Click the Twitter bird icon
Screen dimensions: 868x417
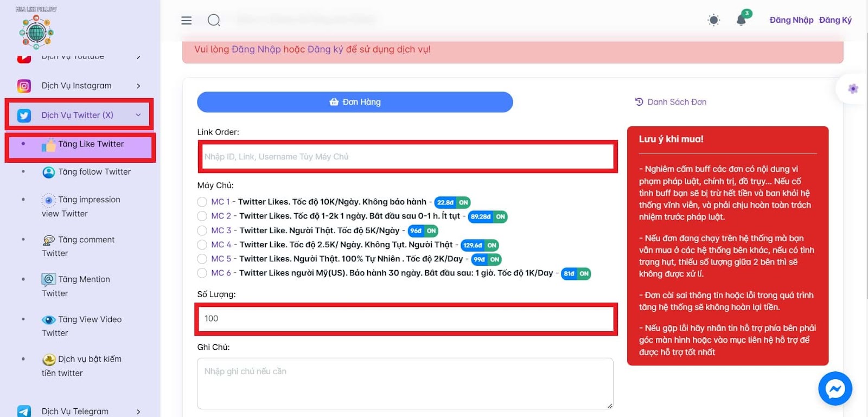24,115
